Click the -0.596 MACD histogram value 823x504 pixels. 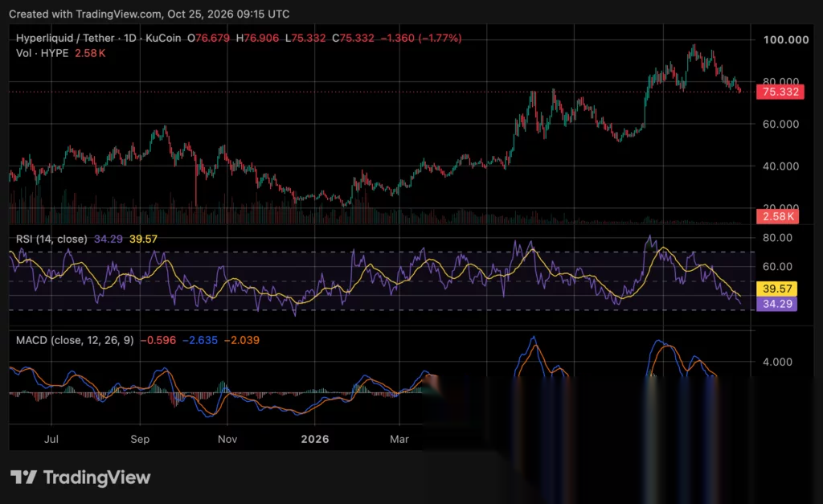point(158,340)
